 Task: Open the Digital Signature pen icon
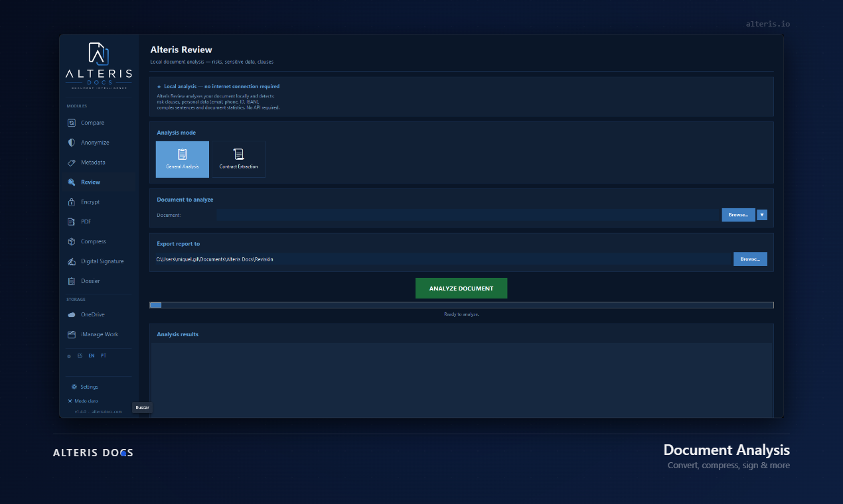point(72,262)
